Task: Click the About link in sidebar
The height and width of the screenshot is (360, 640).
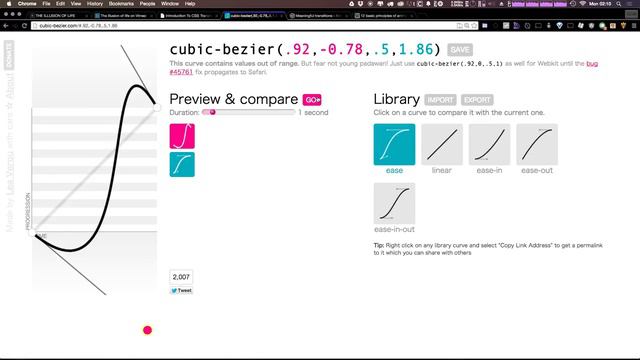Action: point(10,86)
